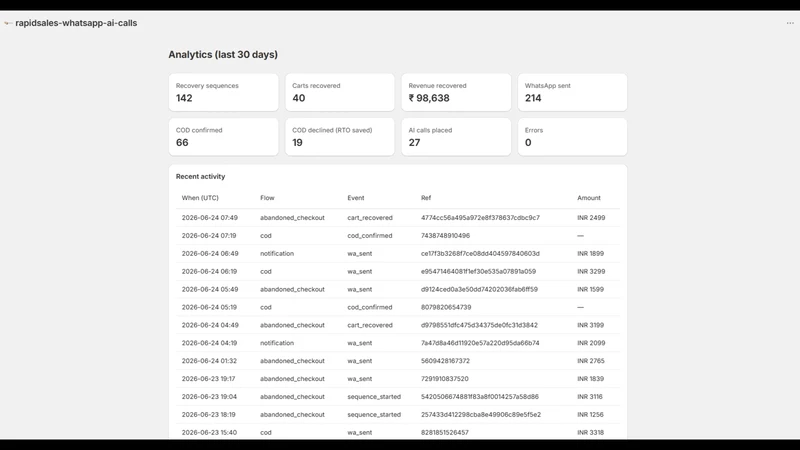The height and width of the screenshot is (450, 800).
Task: Select timestamp 2026-06-23 18:19
Action: (x=209, y=415)
